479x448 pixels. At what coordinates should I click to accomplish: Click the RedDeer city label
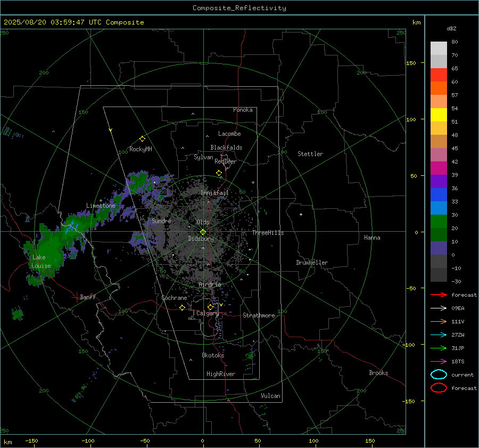226,161
